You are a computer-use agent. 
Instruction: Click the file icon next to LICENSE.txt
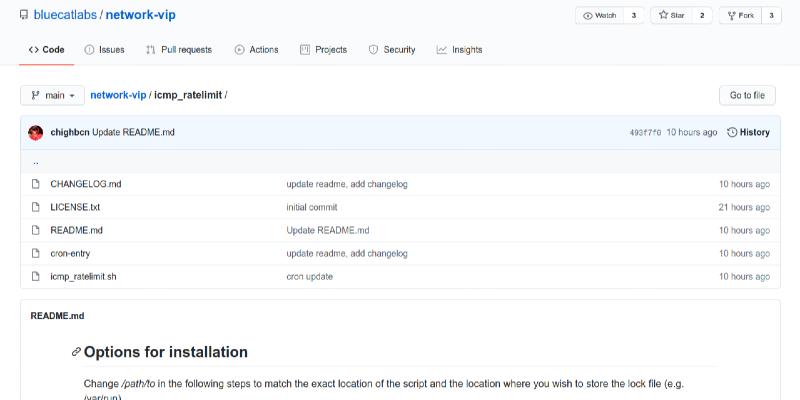[x=35, y=207]
